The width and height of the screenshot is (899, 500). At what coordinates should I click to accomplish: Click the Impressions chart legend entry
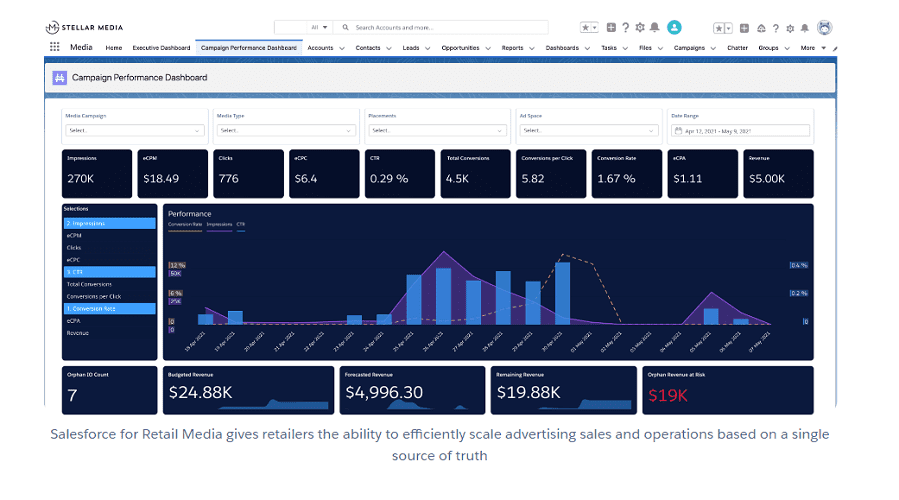pos(219,225)
